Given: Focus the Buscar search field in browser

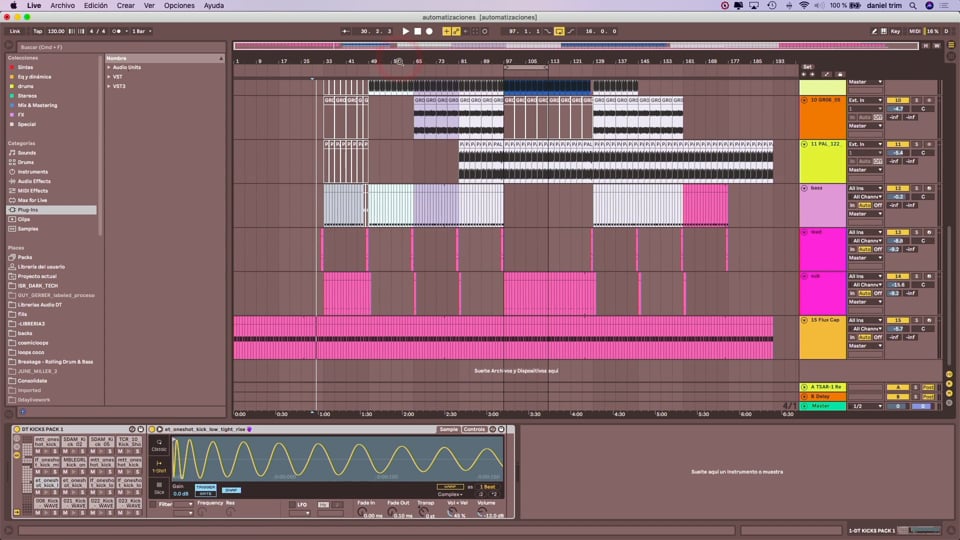Looking at the screenshot, I should coord(119,47).
